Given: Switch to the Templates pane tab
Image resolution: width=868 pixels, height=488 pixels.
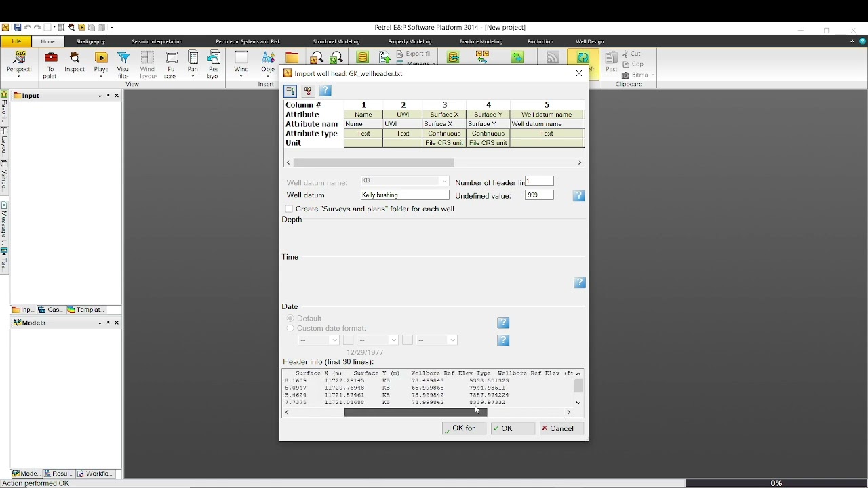Looking at the screenshot, I should [86, 310].
